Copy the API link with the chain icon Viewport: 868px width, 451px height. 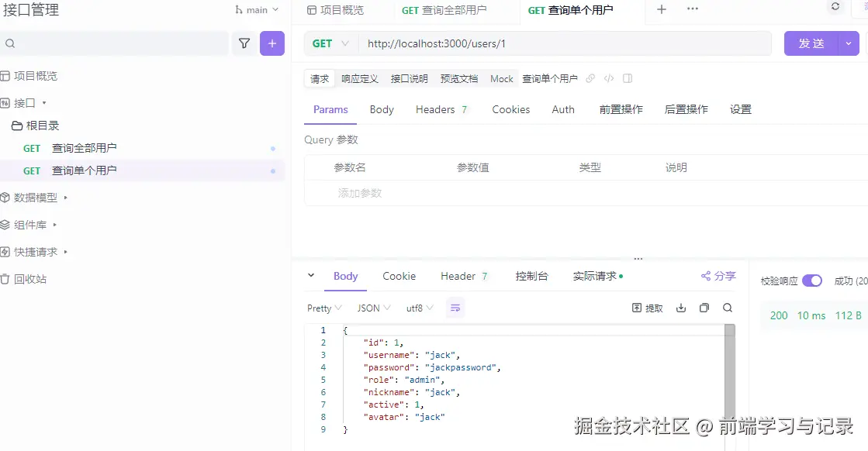point(590,78)
